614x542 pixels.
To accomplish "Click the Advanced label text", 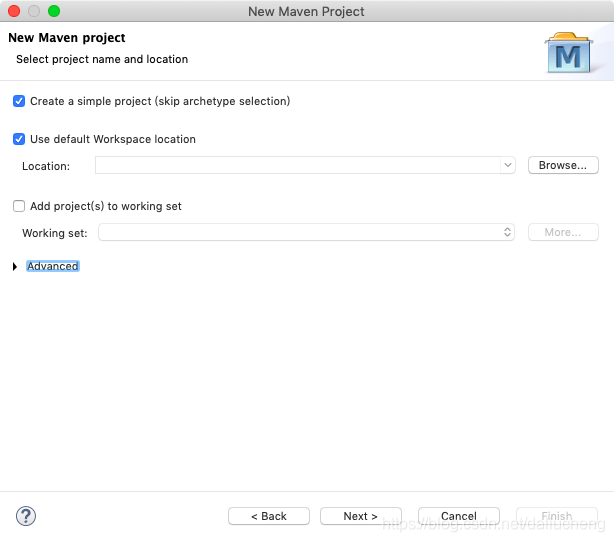I will point(53,266).
